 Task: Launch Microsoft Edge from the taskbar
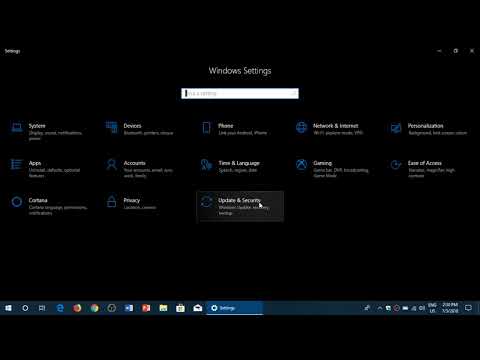tap(60, 308)
